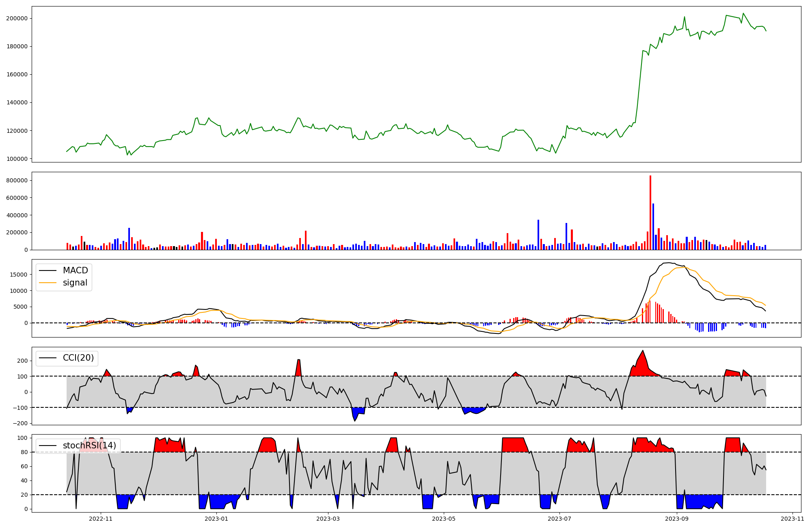This screenshot has height=528, width=812.
Task: Click the 2023-09 date tick label
Action: pyautogui.click(x=677, y=518)
